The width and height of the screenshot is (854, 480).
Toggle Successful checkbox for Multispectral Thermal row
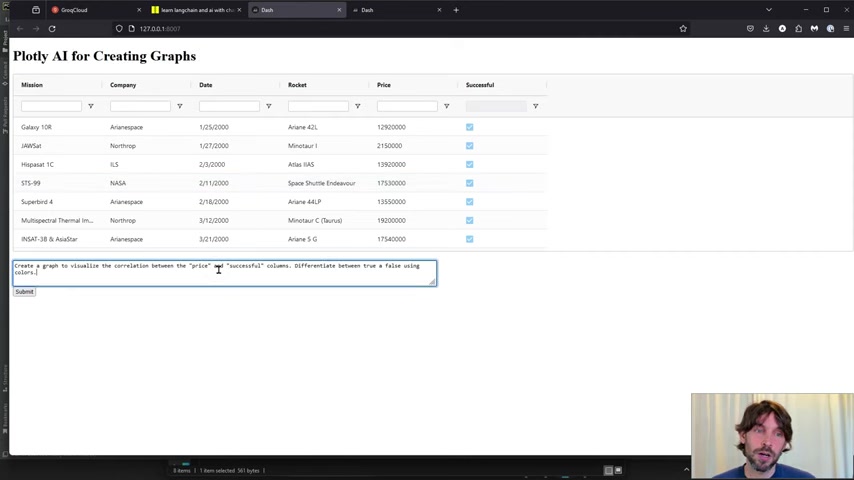pyautogui.click(x=469, y=221)
